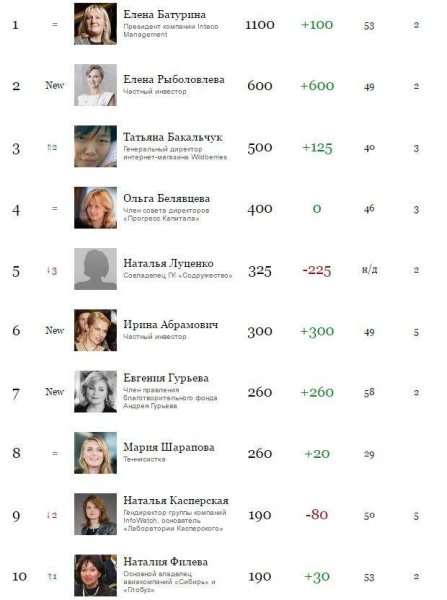Click the down-arrow rank icon beside Наталья Касперская
The image size is (447, 600).
[52, 515]
